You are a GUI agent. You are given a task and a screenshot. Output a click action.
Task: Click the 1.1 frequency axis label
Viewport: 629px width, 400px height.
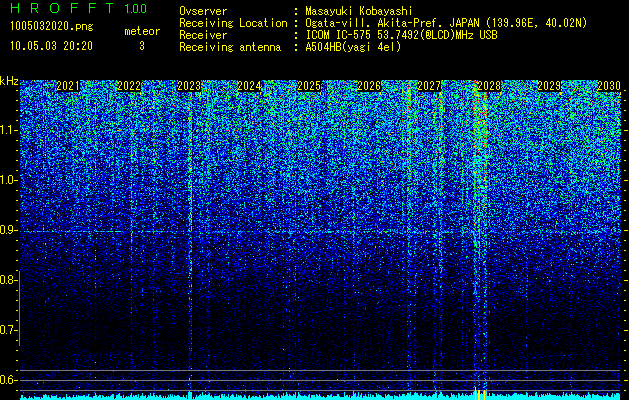(8, 130)
